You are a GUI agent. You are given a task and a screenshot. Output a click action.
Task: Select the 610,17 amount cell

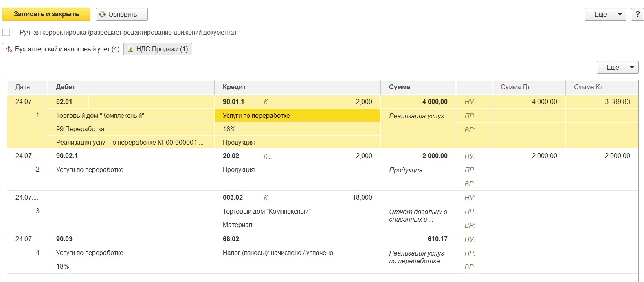click(x=437, y=239)
